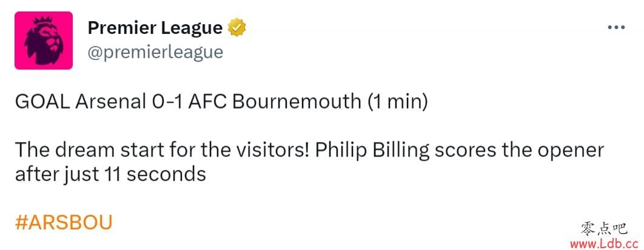
Task: Open the Premier League lion logo avatar
Action: pos(44,40)
